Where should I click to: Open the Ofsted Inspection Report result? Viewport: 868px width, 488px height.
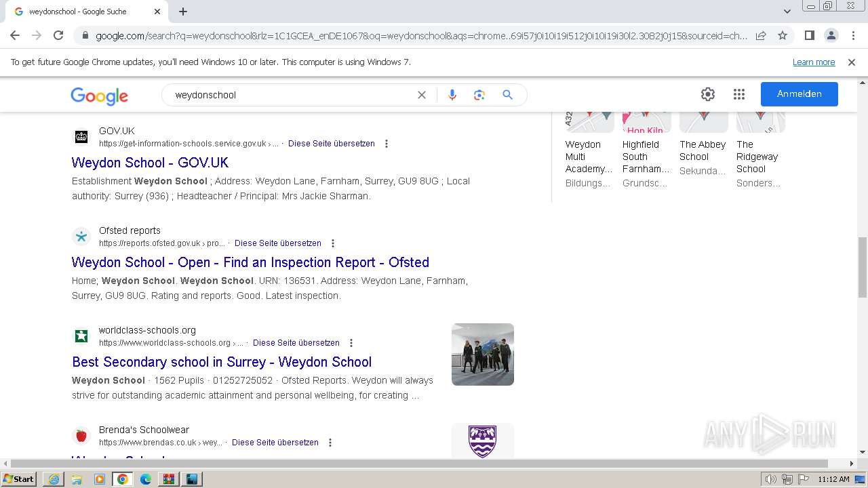tap(250, 262)
